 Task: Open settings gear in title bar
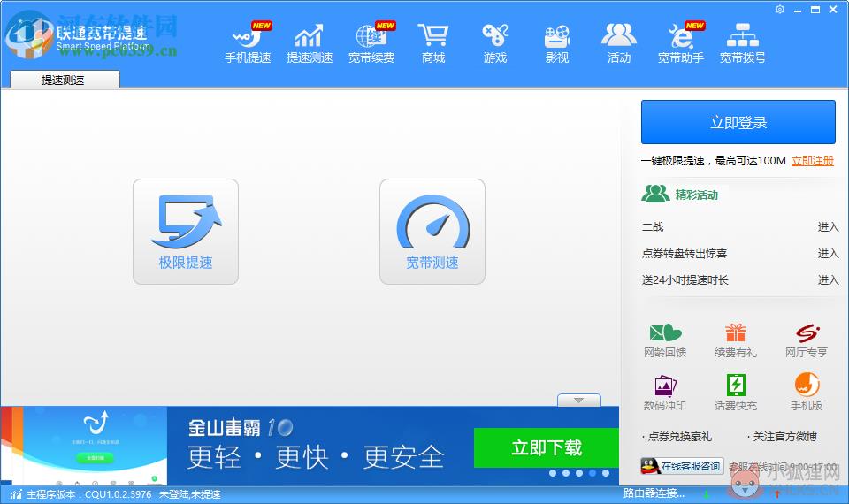click(780, 9)
